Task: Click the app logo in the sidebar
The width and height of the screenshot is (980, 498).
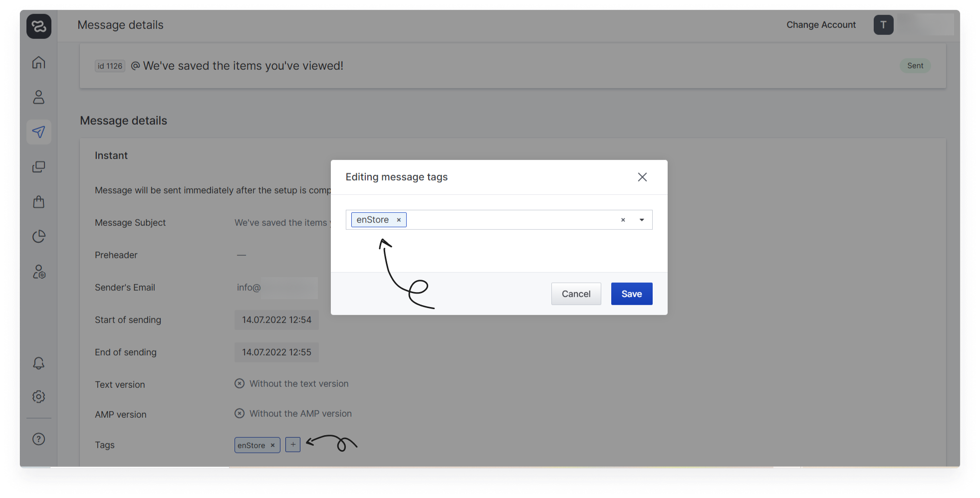Action: pos(39,26)
